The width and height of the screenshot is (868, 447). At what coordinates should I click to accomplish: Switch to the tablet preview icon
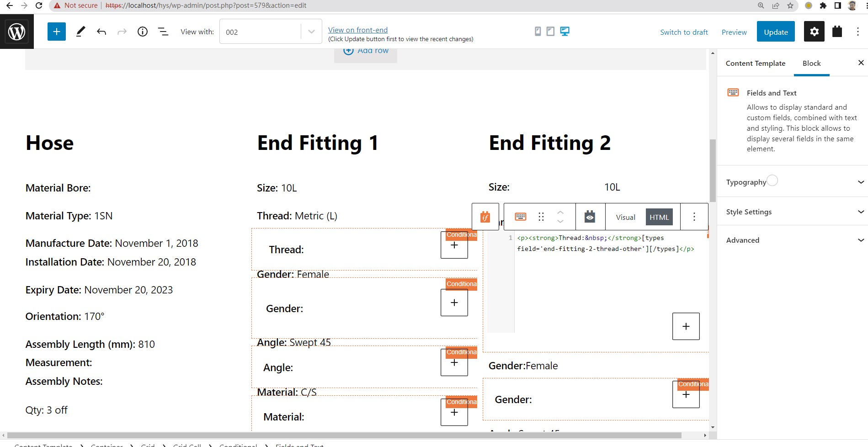coord(551,31)
